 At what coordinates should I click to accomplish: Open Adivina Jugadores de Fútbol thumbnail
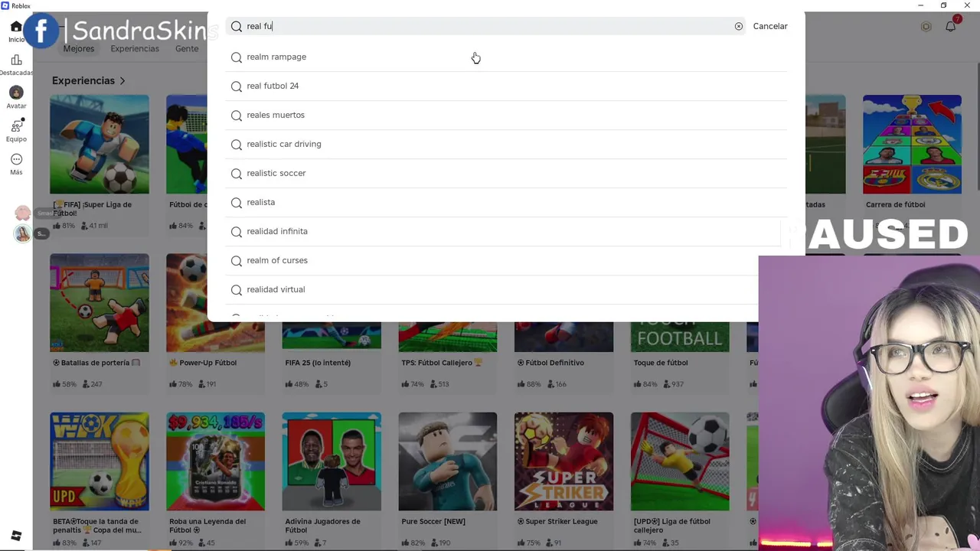click(x=332, y=461)
